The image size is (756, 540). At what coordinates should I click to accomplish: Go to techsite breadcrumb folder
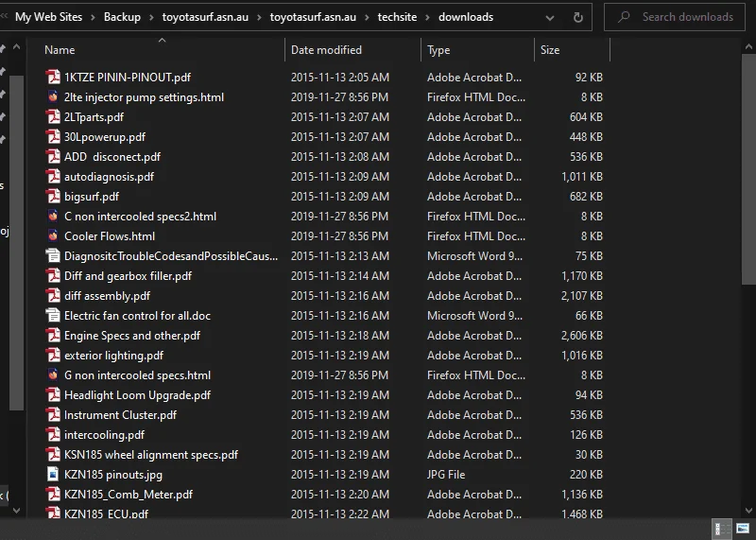(x=397, y=17)
